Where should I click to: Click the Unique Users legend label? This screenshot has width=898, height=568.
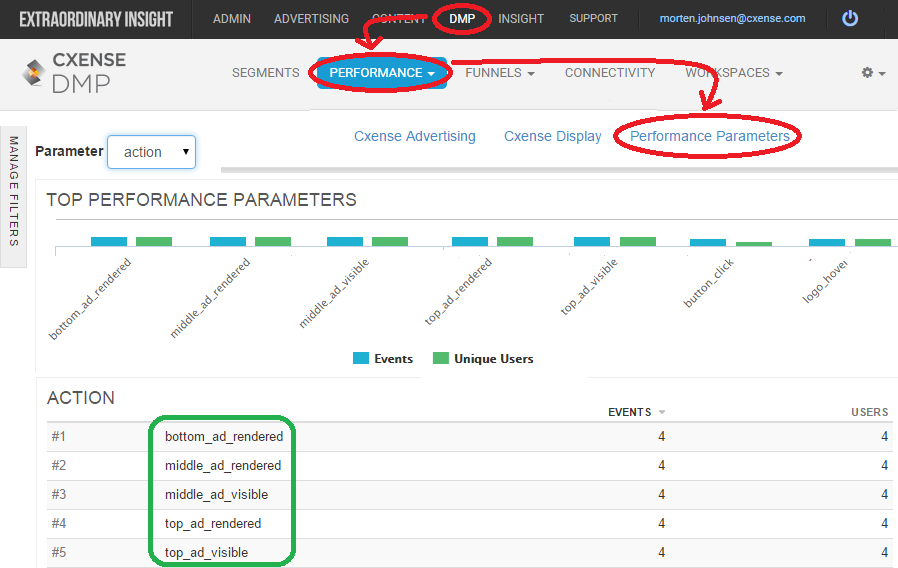pyautogui.click(x=494, y=358)
